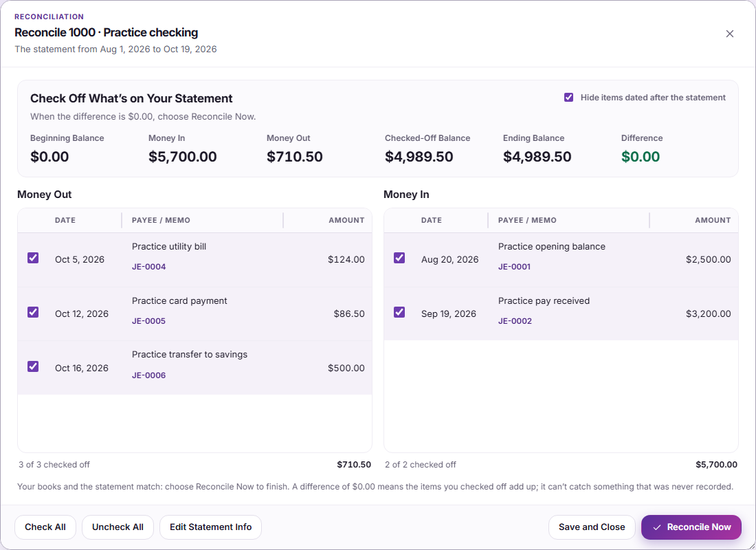Click the Money In Payee / Memo header
Image resolution: width=756 pixels, height=550 pixels.
tap(527, 220)
